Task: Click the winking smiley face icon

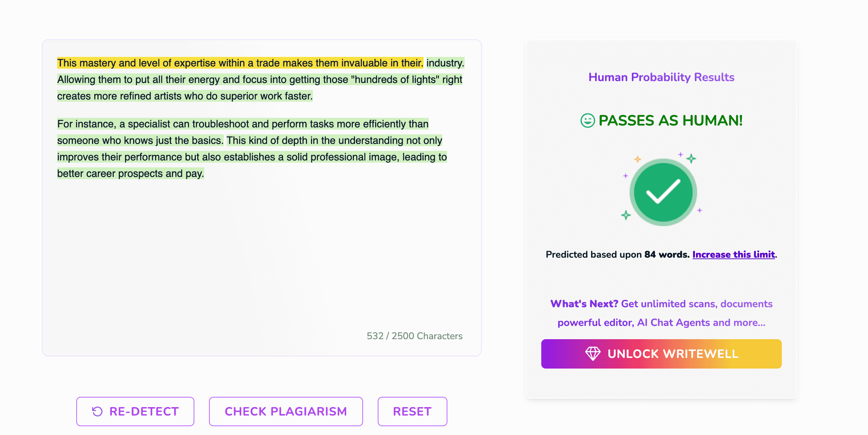Action: coord(587,120)
